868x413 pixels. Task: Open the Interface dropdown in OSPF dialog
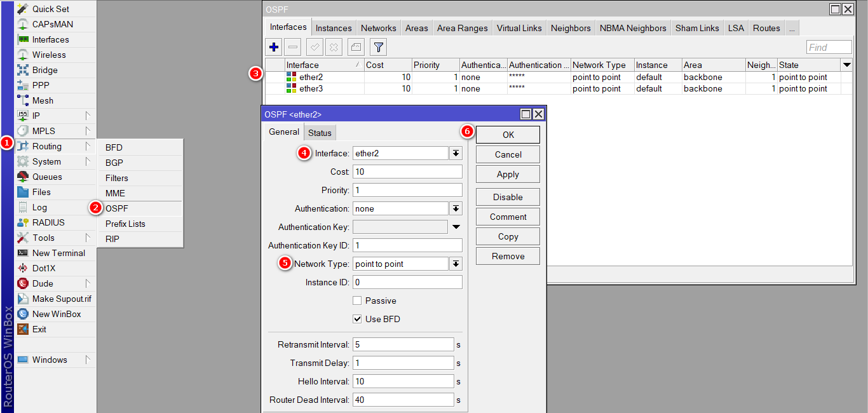pyautogui.click(x=455, y=152)
